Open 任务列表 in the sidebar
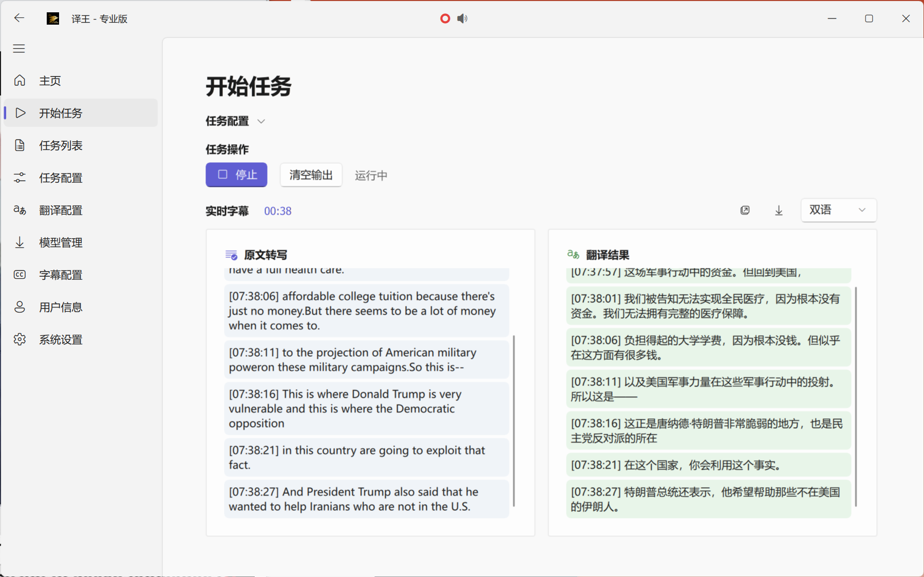 tap(61, 145)
